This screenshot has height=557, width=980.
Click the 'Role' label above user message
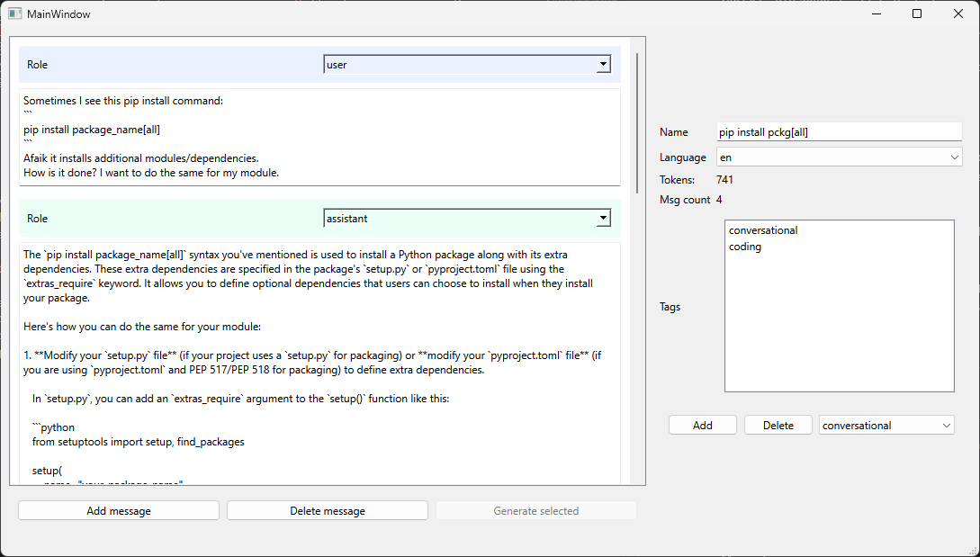pyautogui.click(x=38, y=65)
